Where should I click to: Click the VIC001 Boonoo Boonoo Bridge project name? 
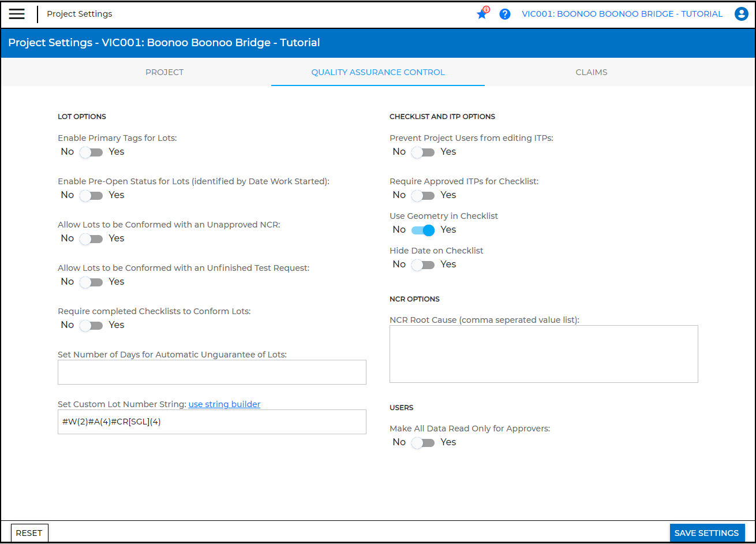tap(622, 14)
